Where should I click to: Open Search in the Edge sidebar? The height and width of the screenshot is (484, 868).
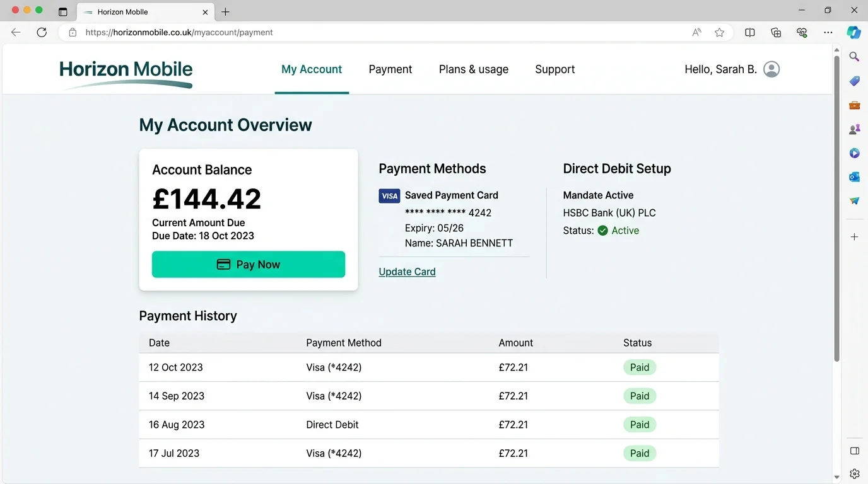[x=853, y=57]
